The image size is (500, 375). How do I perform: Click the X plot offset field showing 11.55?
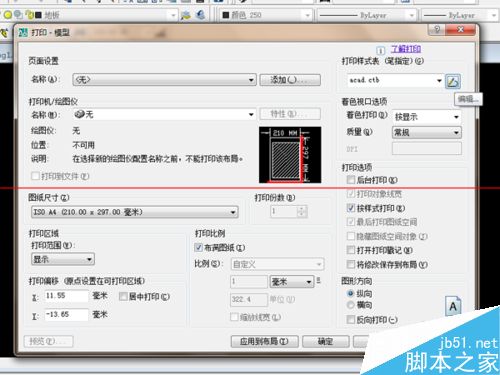coord(66,296)
